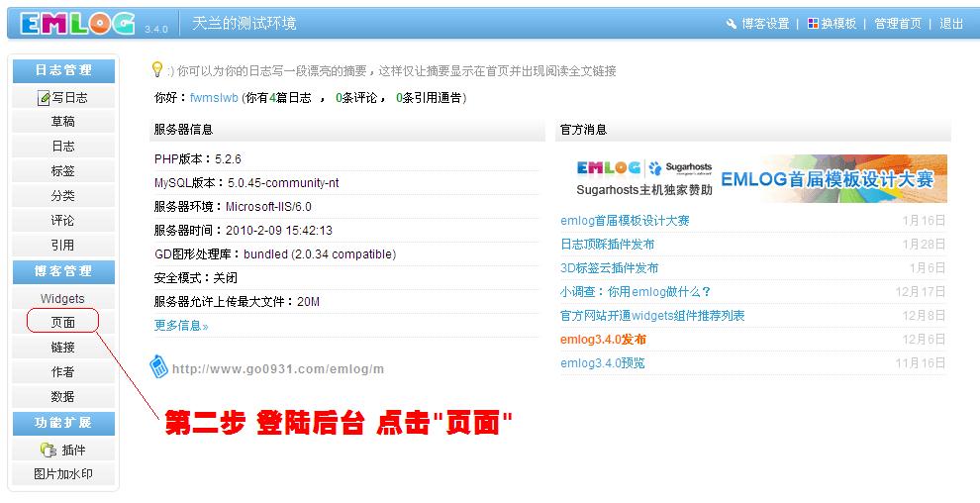Click the 安全模式：关闭 row
The height and width of the screenshot is (503, 980).
[x=345, y=278]
